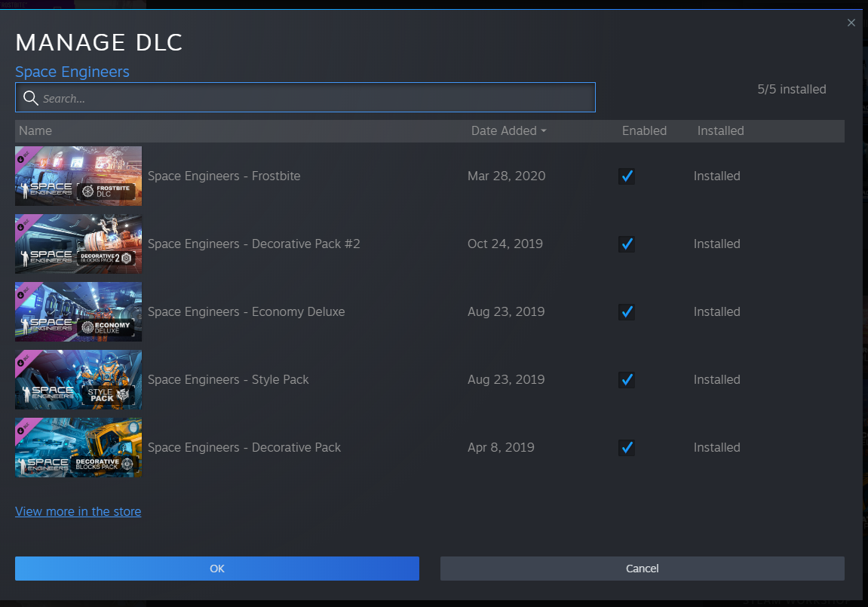Close the Manage DLC dialog with X

(851, 23)
